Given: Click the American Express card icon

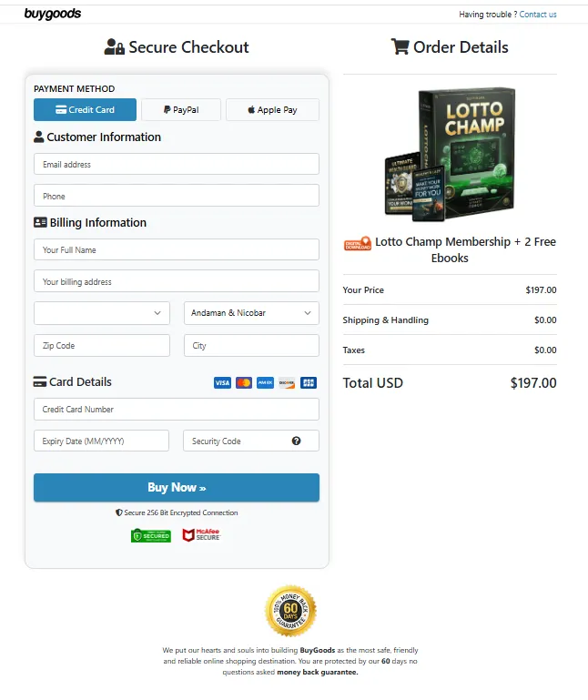Looking at the screenshot, I should tap(265, 382).
